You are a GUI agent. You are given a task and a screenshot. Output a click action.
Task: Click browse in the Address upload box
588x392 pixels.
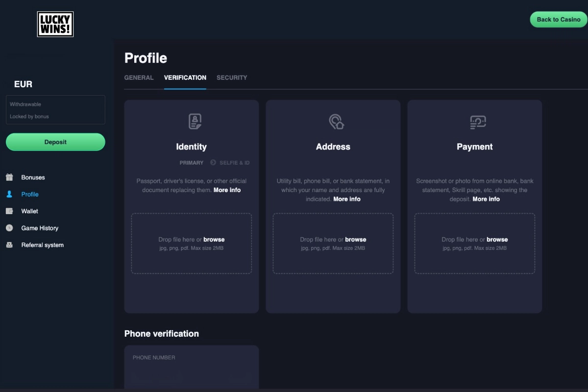coord(356,240)
